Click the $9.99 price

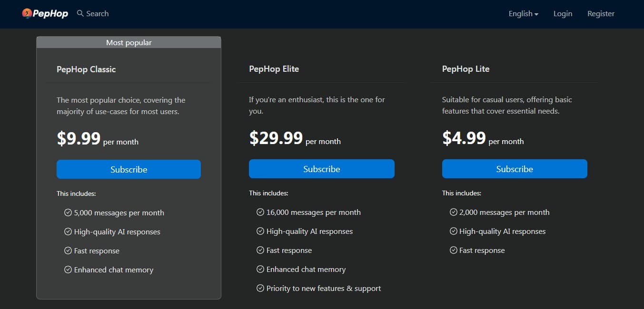[79, 139]
